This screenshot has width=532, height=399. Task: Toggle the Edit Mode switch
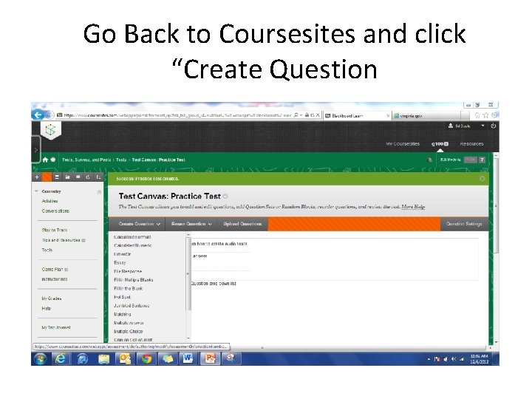point(470,160)
